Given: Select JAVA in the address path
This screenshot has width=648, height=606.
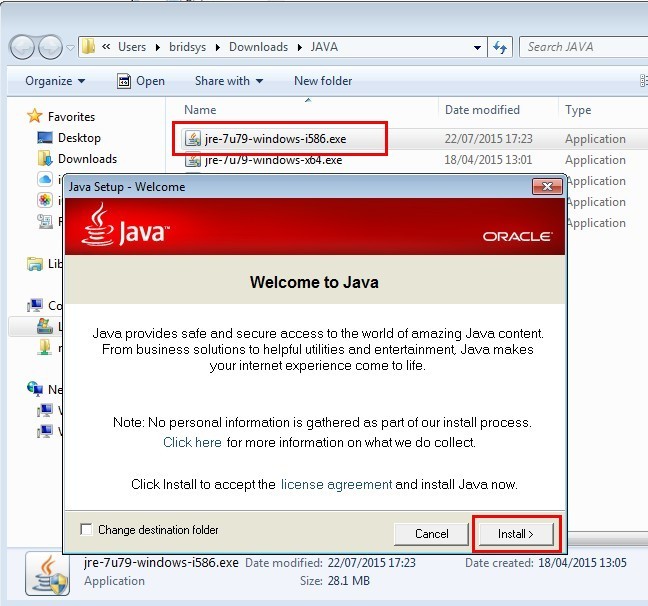Looking at the screenshot, I should (324, 47).
